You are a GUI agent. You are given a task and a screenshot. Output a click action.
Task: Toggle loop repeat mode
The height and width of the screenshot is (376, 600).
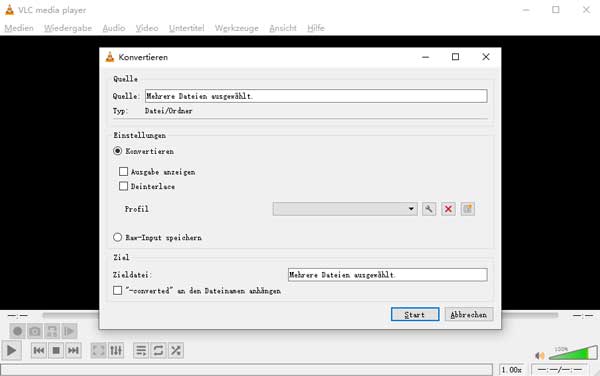click(x=158, y=350)
